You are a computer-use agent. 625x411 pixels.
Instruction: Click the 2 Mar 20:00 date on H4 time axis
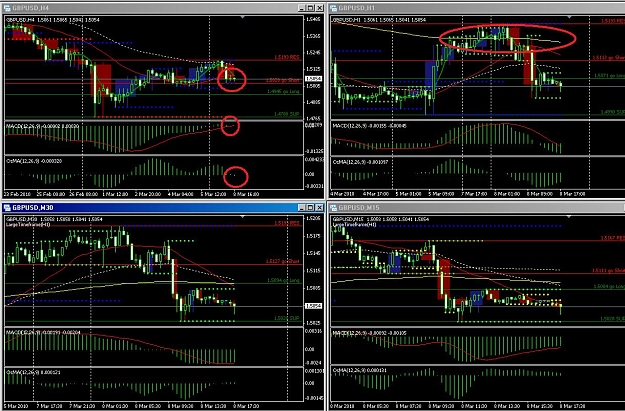pyautogui.click(x=147, y=194)
